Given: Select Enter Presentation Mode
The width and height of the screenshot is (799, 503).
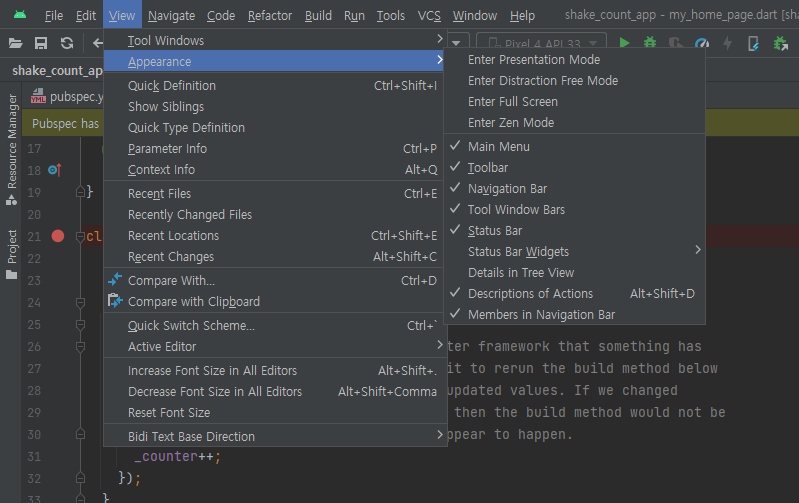Looking at the screenshot, I should [534, 60].
